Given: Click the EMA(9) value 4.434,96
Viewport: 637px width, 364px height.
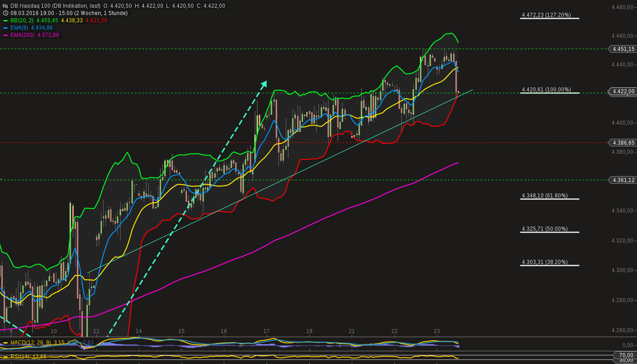Looking at the screenshot, I should pos(42,28).
